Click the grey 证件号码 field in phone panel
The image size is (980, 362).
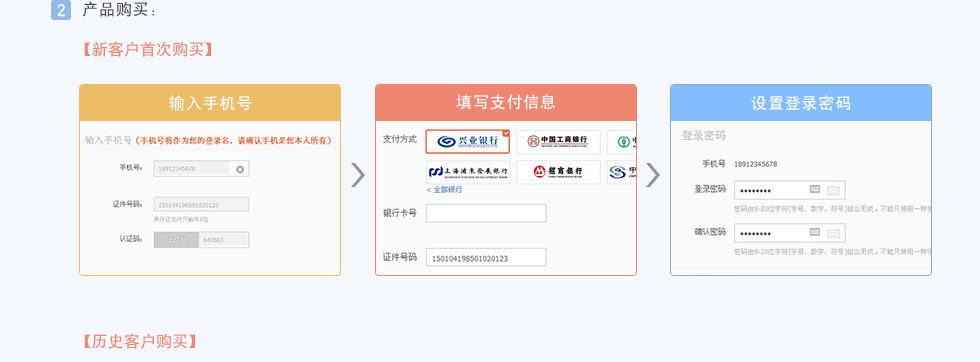tap(201, 204)
